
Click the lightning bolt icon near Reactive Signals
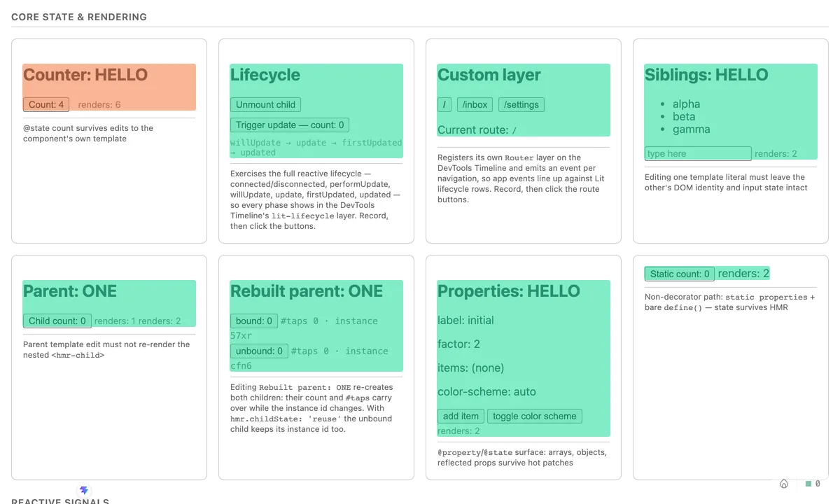coord(84,491)
